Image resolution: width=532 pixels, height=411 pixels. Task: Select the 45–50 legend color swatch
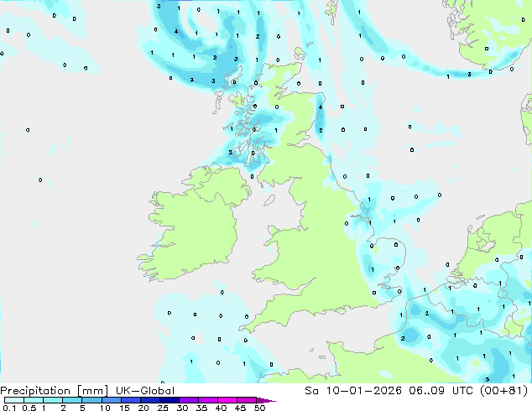pos(247,400)
